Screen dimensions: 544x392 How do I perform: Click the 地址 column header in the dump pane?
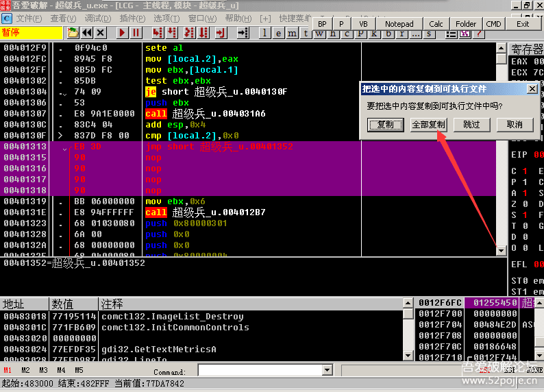pos(24,304)
